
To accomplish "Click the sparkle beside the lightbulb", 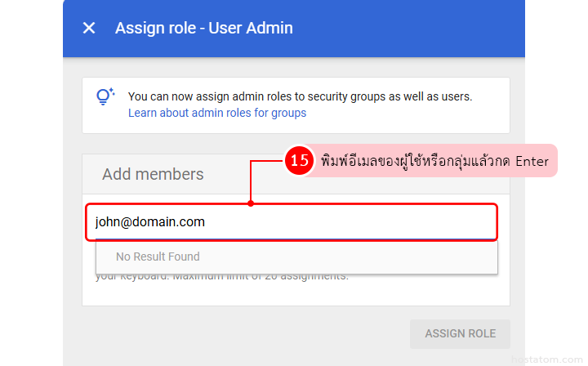I will [112, 91].
